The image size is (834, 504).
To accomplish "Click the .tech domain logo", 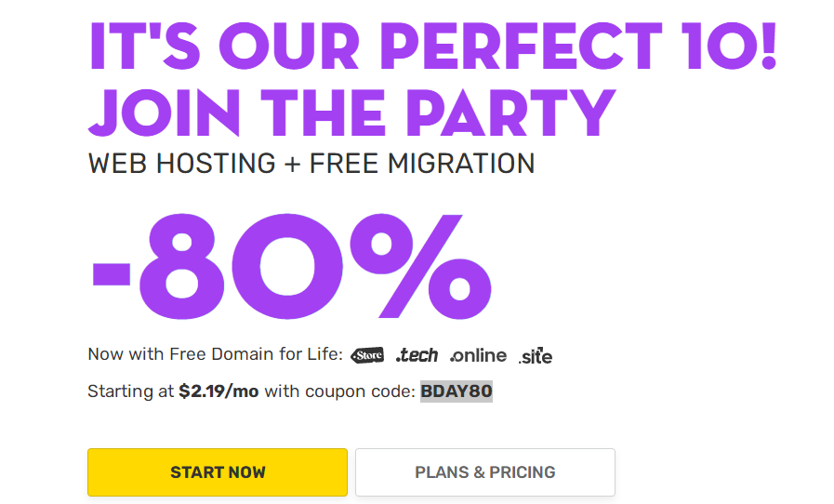I will (x=417, y=354).
